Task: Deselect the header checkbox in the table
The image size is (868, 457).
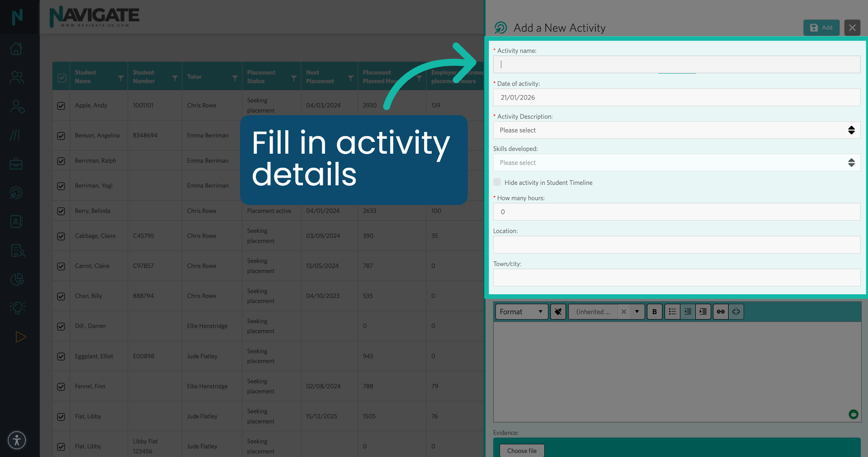Action: pyautogui.click(x=61, y=78)
